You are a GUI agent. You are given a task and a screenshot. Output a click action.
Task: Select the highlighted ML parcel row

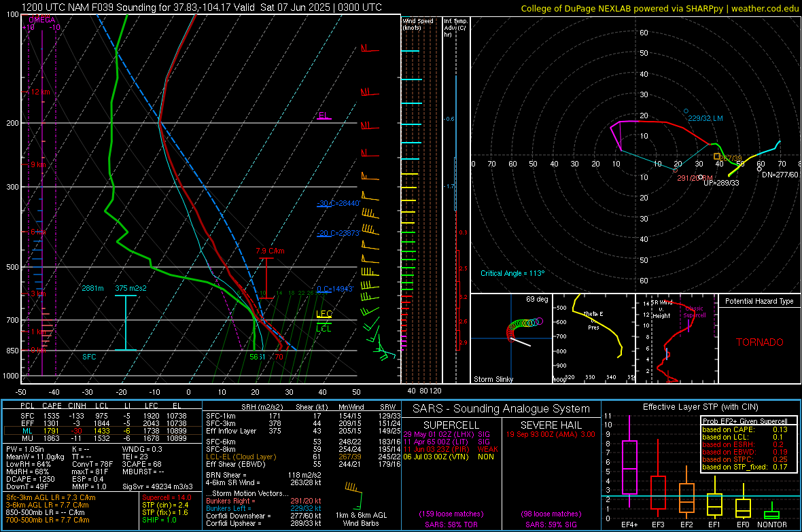(103, 431)
